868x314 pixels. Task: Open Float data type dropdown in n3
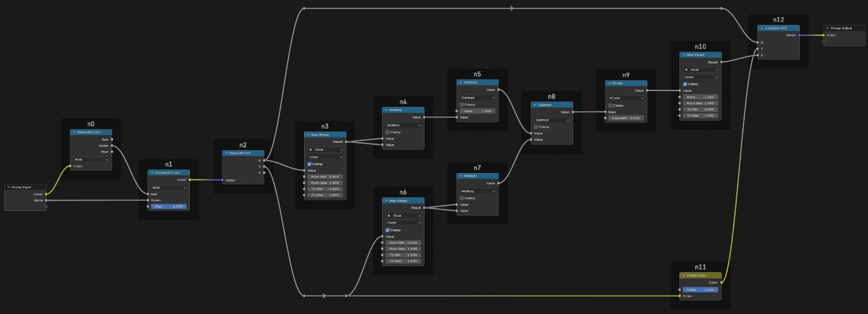(x=325, y=149)
